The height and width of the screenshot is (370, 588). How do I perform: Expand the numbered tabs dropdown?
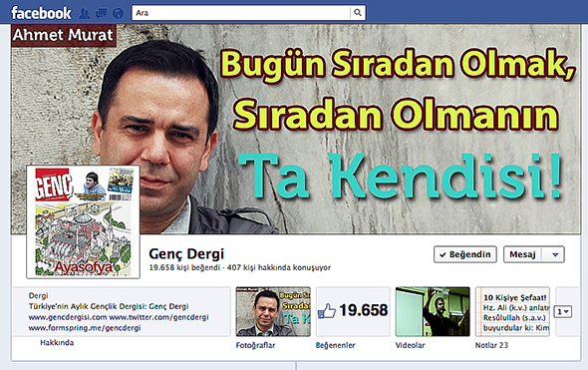[564, 311]
